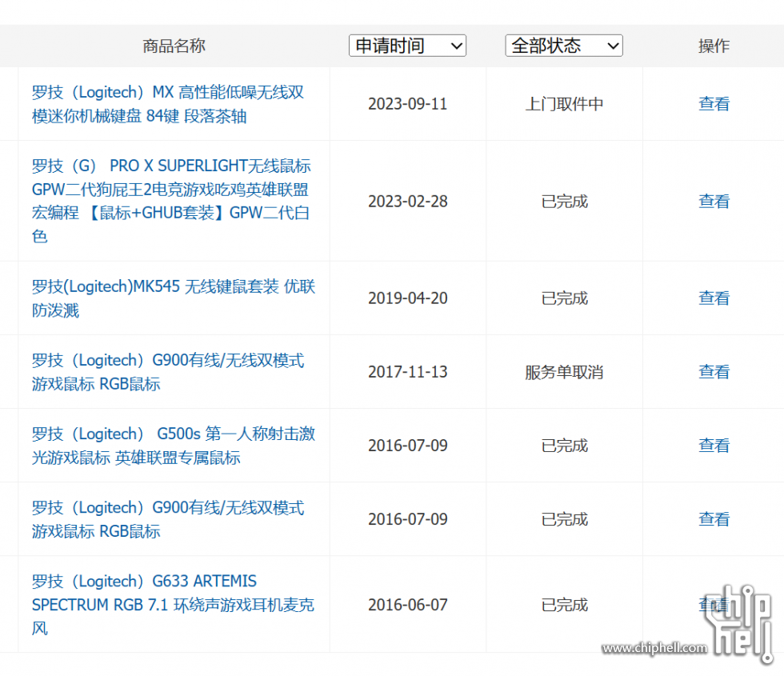Open the 全部状态 status dropdown

[x=563, y=46]
